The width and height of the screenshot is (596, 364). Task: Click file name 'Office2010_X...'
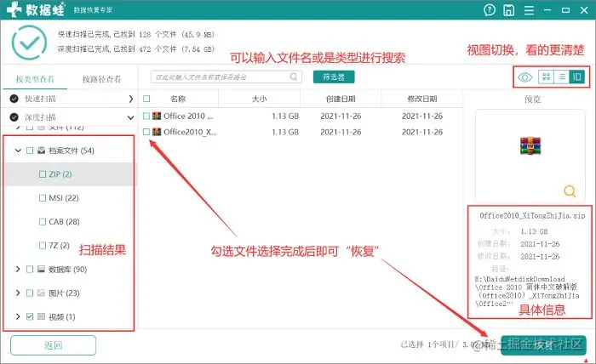[x=190, y=132]
